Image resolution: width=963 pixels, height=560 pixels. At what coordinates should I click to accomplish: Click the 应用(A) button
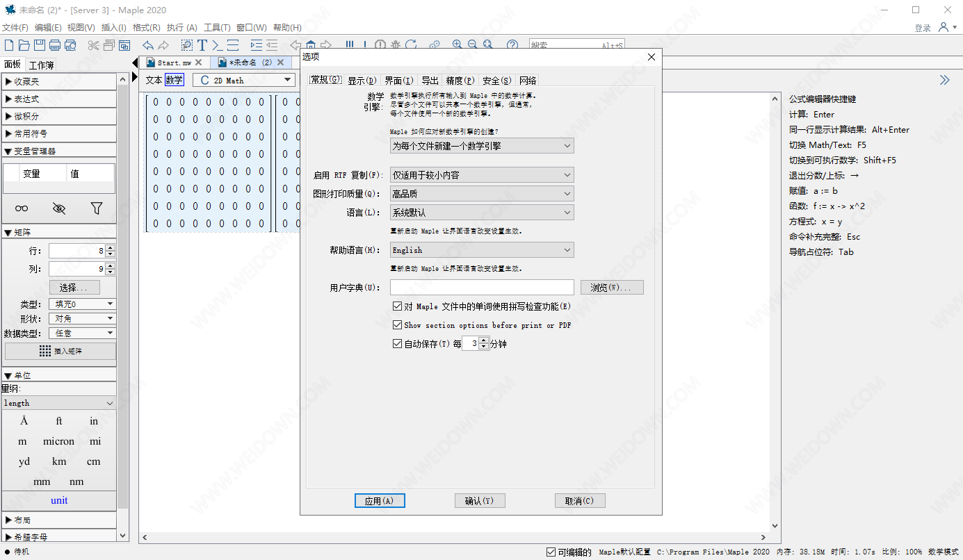pos(380,501)
